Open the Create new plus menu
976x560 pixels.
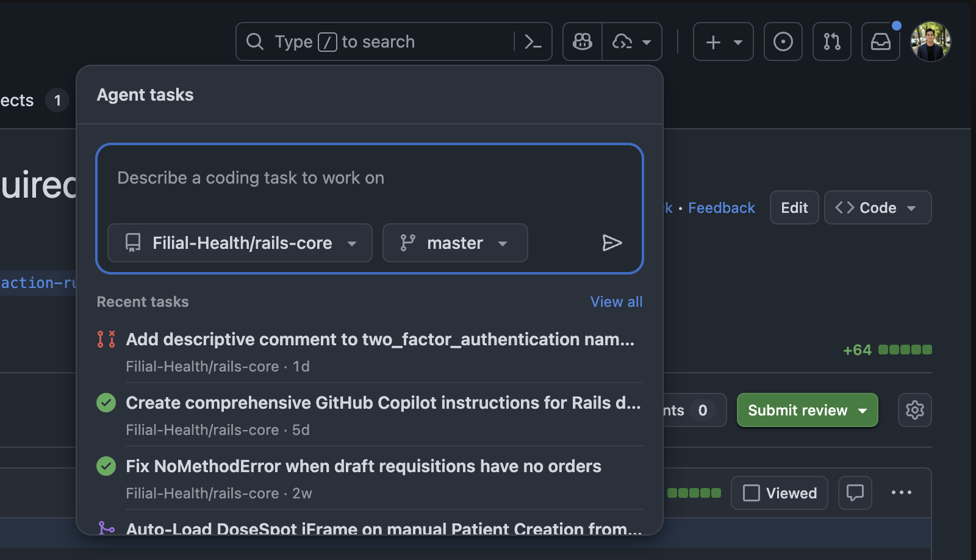[723, 41]
